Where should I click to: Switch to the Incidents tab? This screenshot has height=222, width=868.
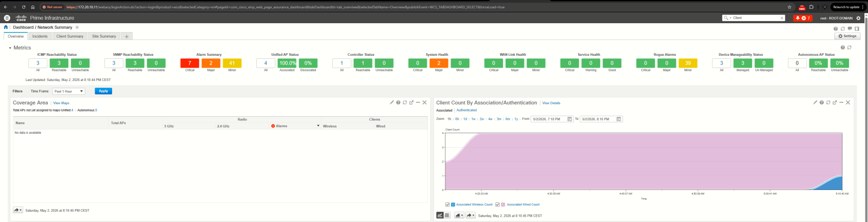tap(40, 36)
